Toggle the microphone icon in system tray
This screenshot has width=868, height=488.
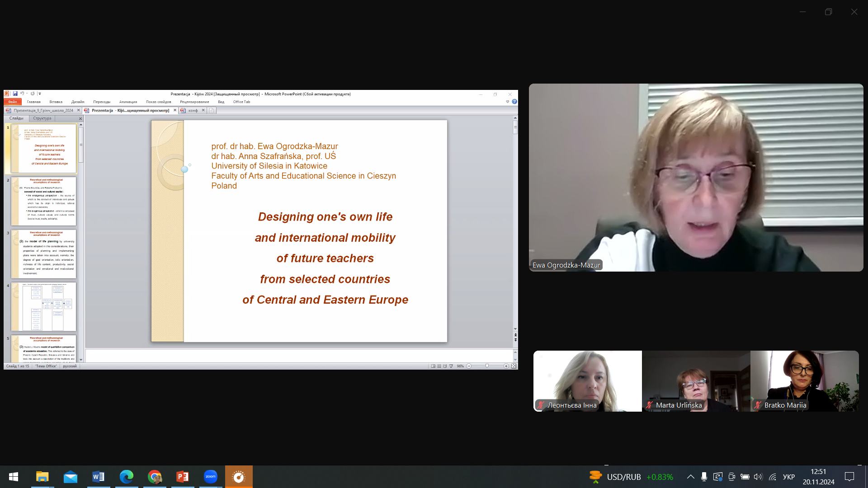(x=704, y=477)
